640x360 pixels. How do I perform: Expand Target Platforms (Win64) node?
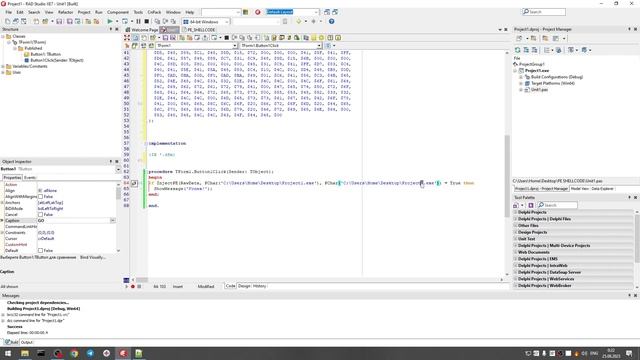pyautogui.click(x=521, y=83)
